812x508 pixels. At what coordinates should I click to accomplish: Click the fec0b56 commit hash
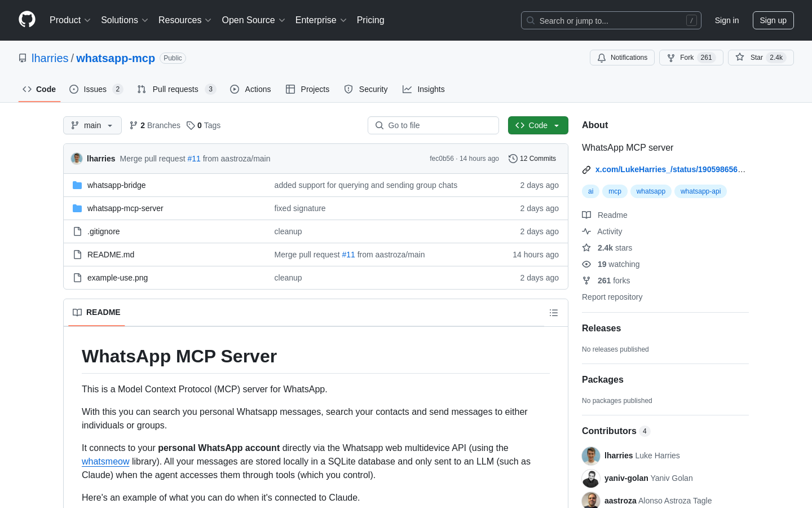pyautogui.click(x=442, y=159)
